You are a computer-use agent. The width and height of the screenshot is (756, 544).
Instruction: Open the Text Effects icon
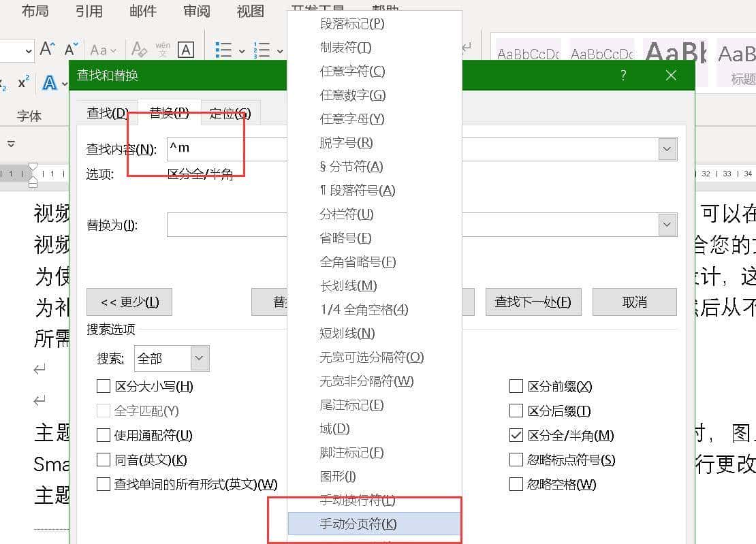pos(49,82)
